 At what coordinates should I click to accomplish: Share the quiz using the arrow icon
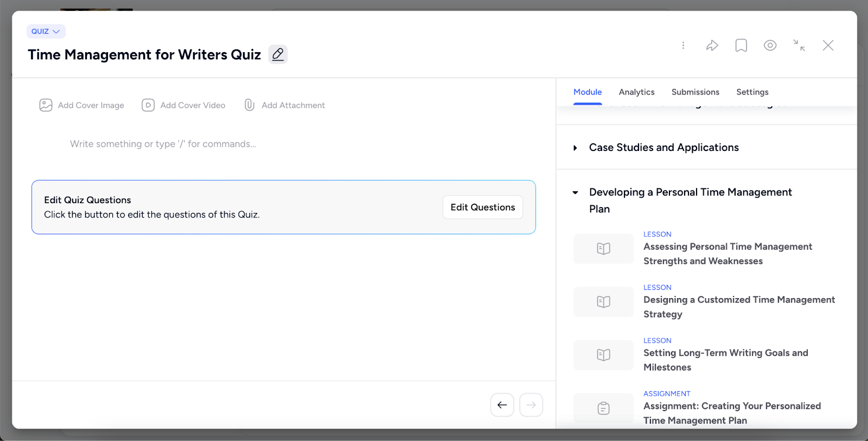click(712, 45)
